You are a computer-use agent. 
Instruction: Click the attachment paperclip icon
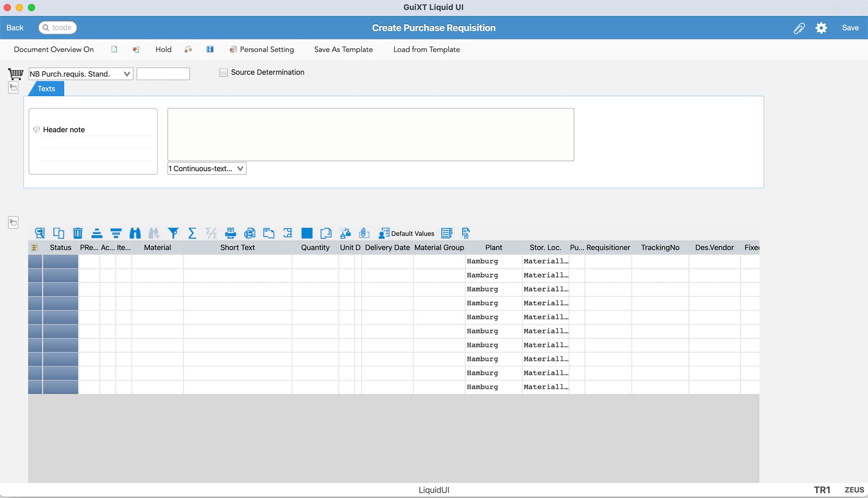[x=799, y=27]
